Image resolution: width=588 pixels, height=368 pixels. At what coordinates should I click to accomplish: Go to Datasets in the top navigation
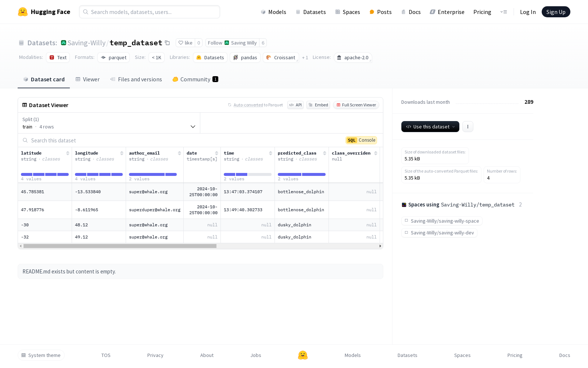pyautogui.click(x=311, y=12)
